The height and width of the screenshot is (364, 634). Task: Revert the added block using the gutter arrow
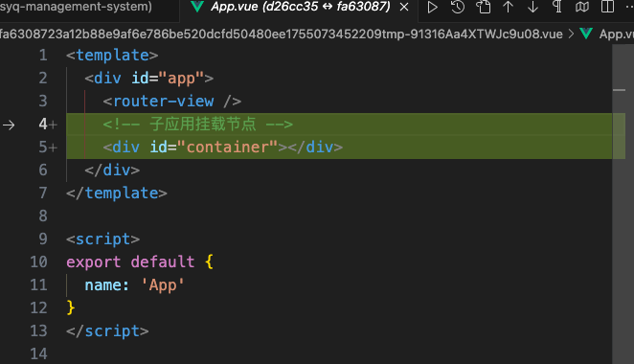pos(9,125)
